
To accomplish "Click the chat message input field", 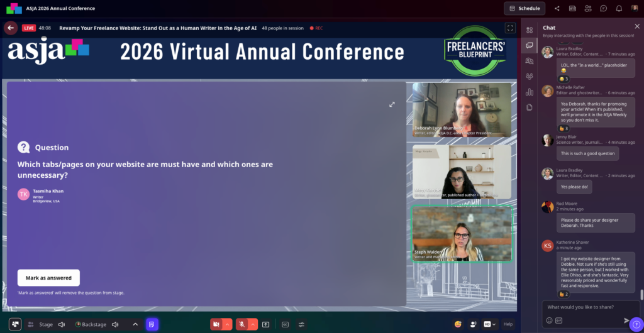I will [591, 307].
